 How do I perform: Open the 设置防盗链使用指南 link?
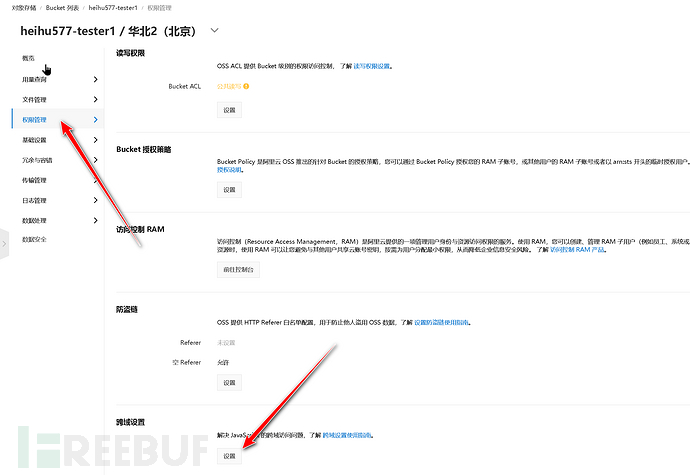click(x=441, y=322)
